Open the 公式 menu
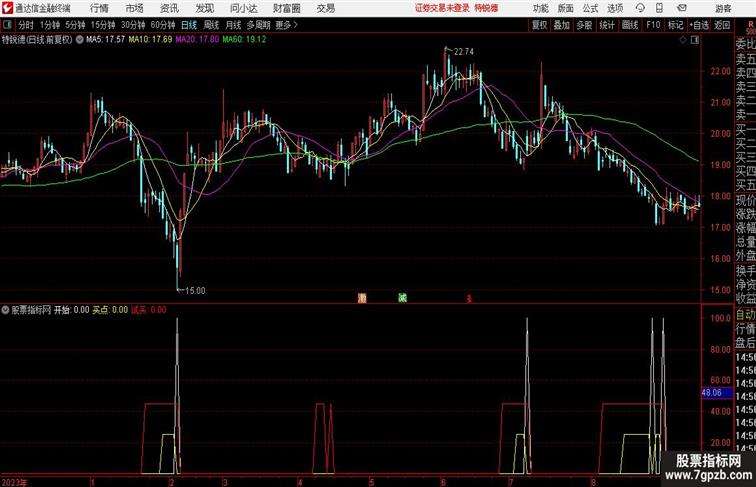The height and width of the screenshot is (487, 756). pos(590,8)
